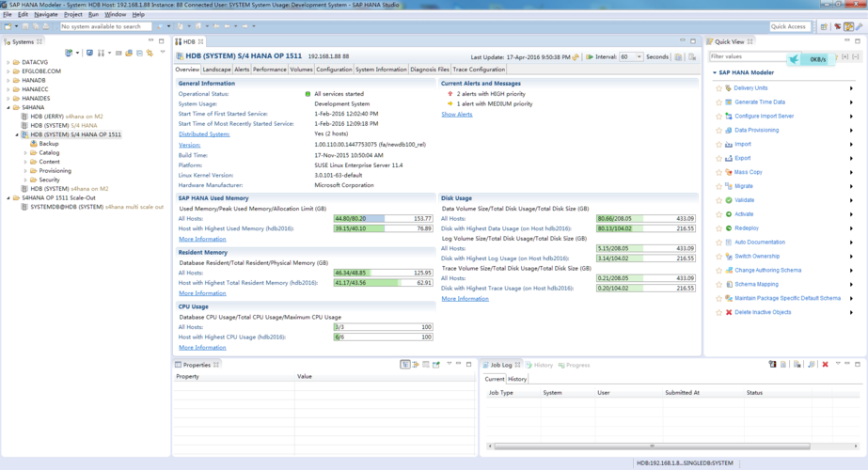The width and height of the screenshot is (868, 470).
Task: Open the SQL console icon in Systems toolbar
Action: [89, 54]
